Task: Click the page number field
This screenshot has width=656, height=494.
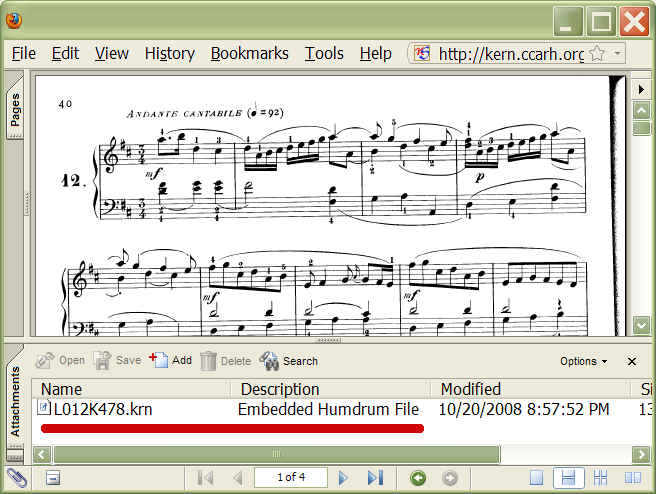Action: pyautogui.click(x=291, y=478)
